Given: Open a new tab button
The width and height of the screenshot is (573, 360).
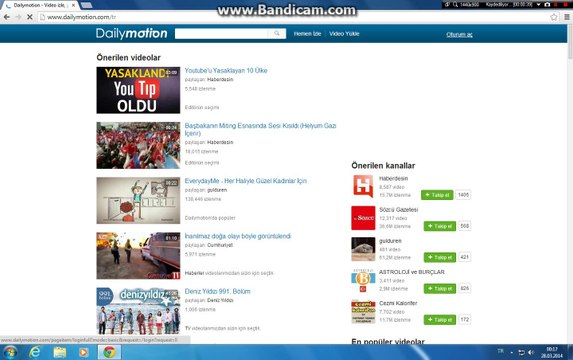Looking at the screenshot, I should point(86,5).
